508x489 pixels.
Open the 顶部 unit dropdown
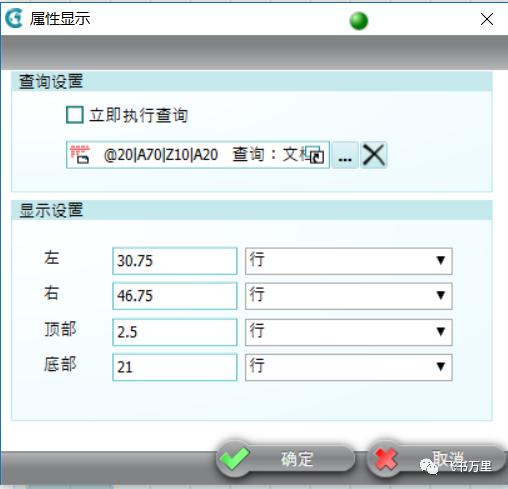(x=349, y=332)
